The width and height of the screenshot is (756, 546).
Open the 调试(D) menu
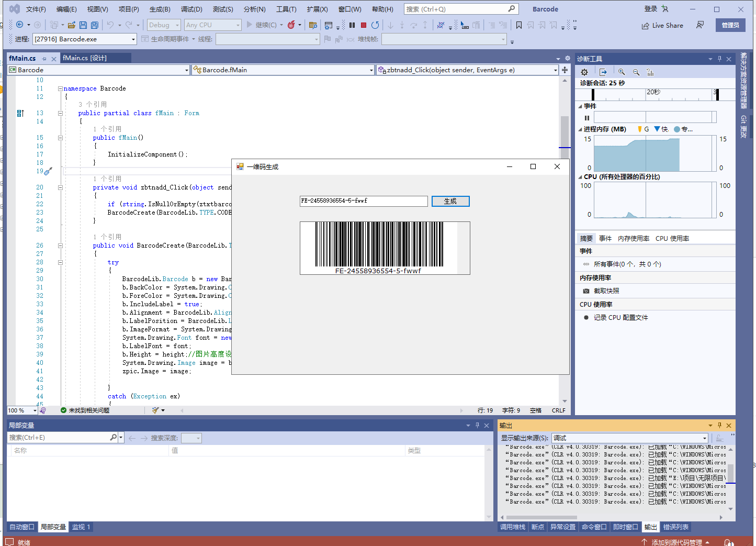click(x=191, y=9)
